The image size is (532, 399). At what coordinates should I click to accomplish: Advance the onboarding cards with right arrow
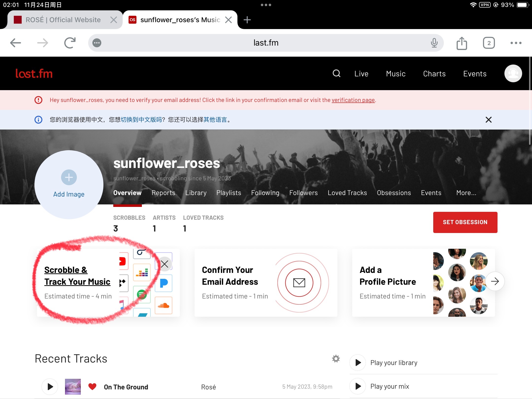click(x=495, y=281)
